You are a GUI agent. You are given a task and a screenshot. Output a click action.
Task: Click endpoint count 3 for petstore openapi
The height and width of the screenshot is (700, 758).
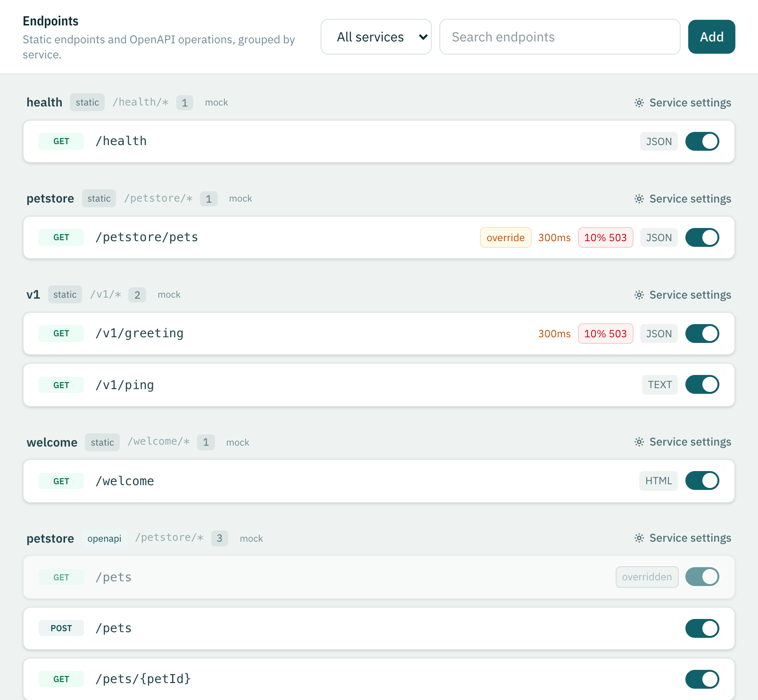click(x=219, y=538)
